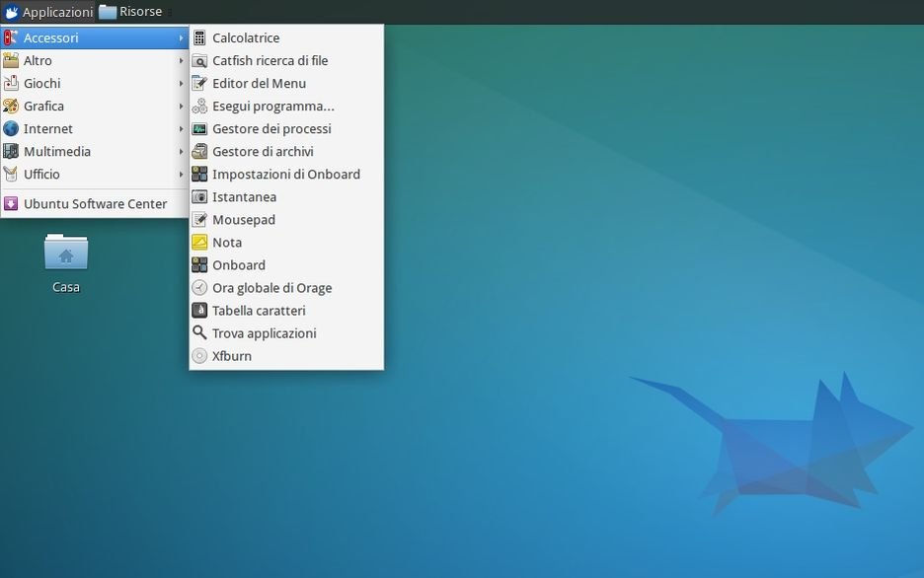Viewport: 924px width, 578px height.
Task: Click the Catfish file search icon
Action: [x=199, y=60]
